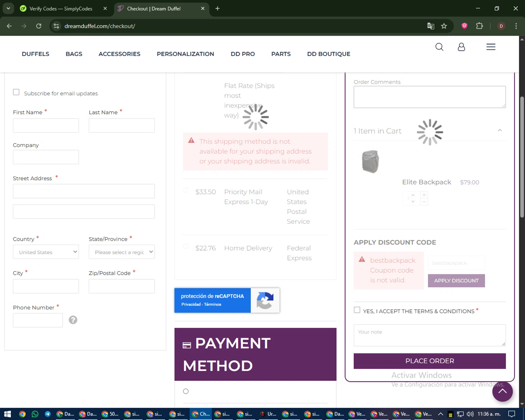Screen dimensions: 525x420
Task: Open the uBlock shield extension icon
Action: [x=464, y=26]
